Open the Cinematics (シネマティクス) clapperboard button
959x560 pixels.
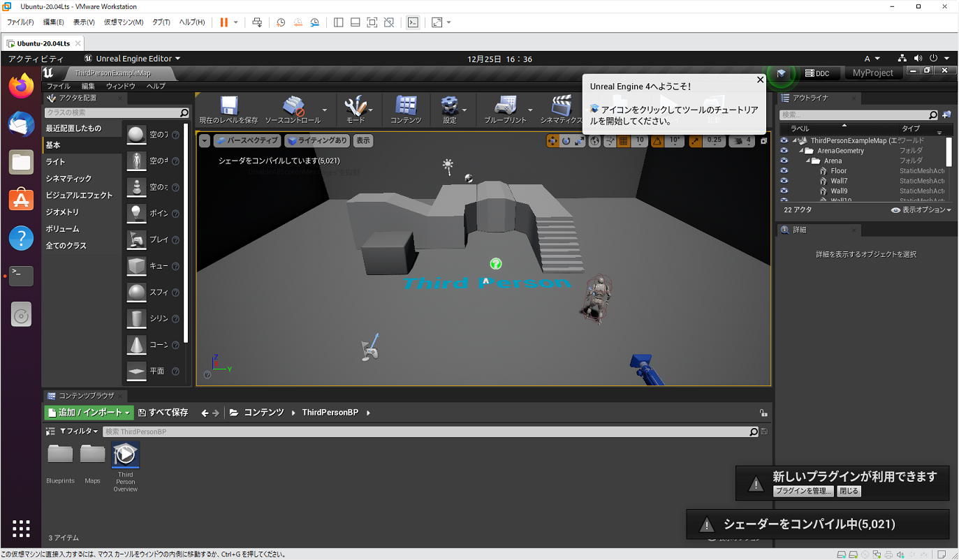[561, 110]
